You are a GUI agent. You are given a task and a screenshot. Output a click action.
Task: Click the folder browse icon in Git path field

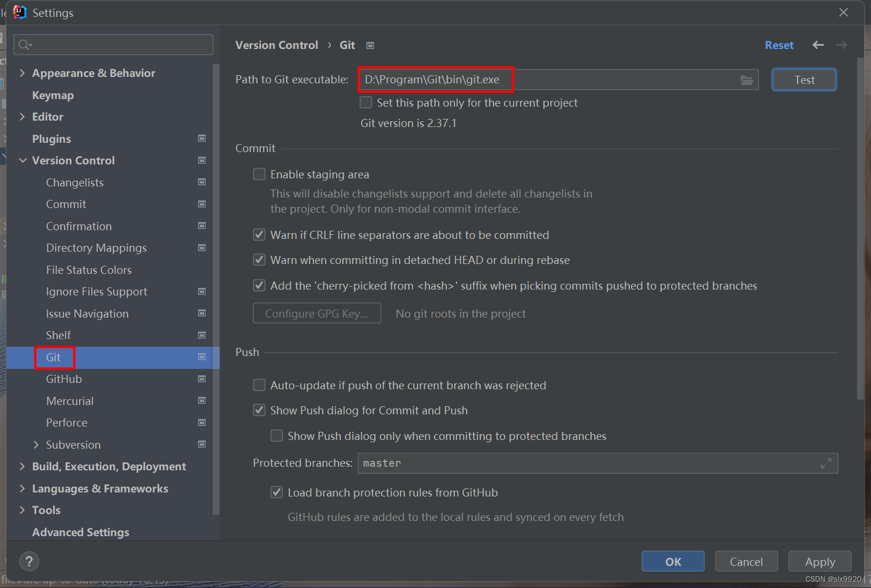click(x=747, y=80)
